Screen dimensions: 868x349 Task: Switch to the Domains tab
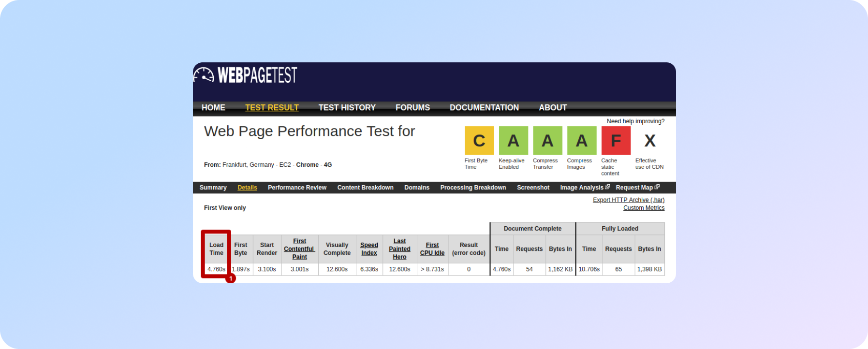tap(417, 188)
